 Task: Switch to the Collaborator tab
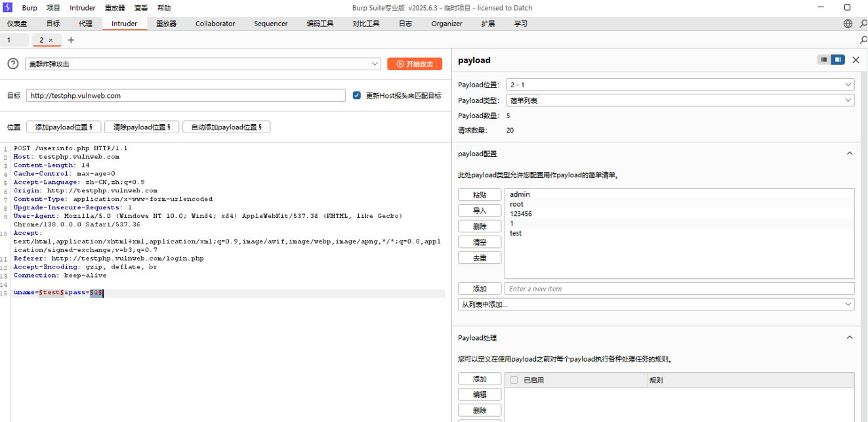point(215,24)
